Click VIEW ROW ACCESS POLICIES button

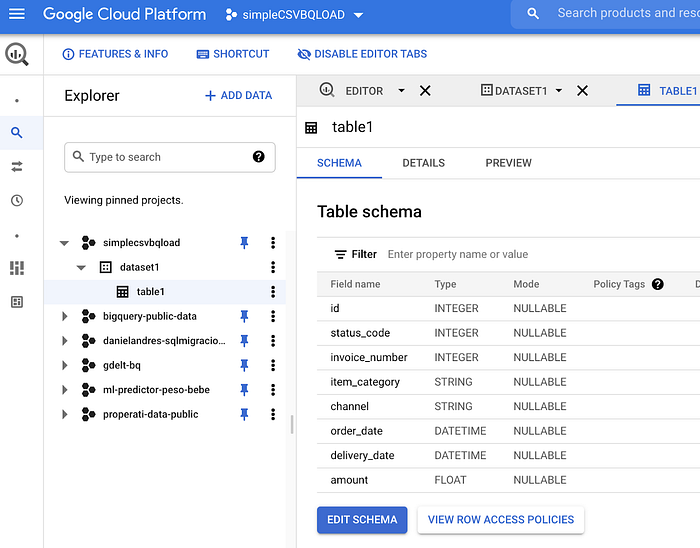pos(501,520)
